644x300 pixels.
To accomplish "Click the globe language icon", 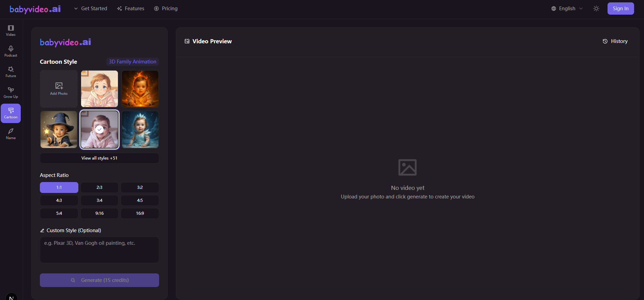I will pos(554,9).
